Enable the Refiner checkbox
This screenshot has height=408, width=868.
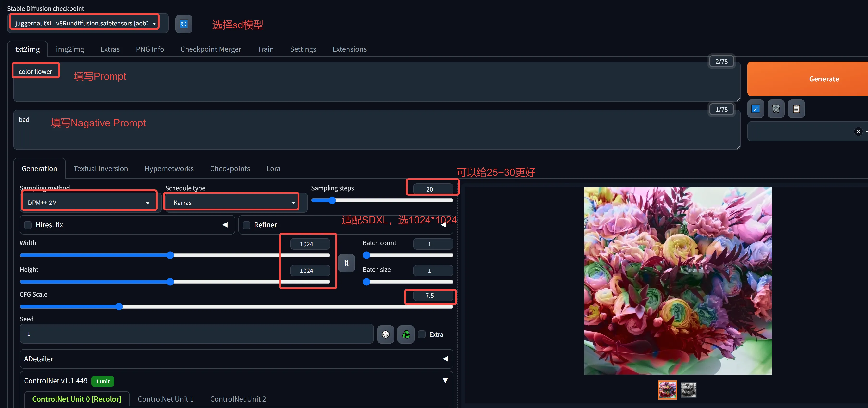pos(247,225)
